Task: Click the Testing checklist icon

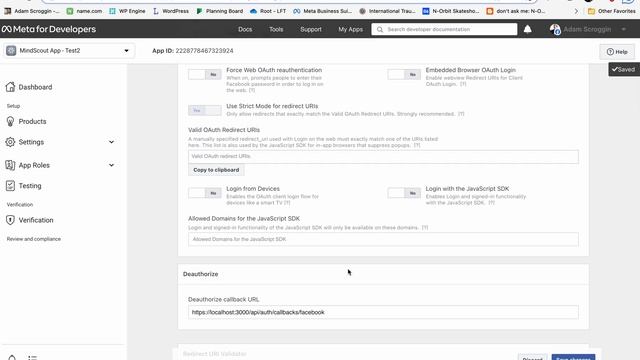Action: [x=10, y=186]
